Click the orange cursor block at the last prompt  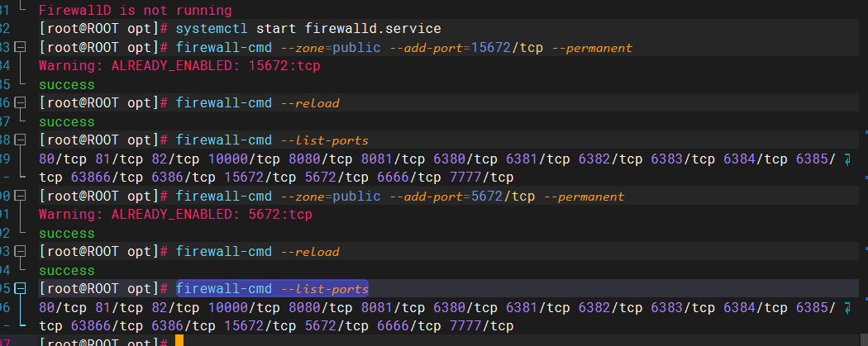(x=179, y=340)
